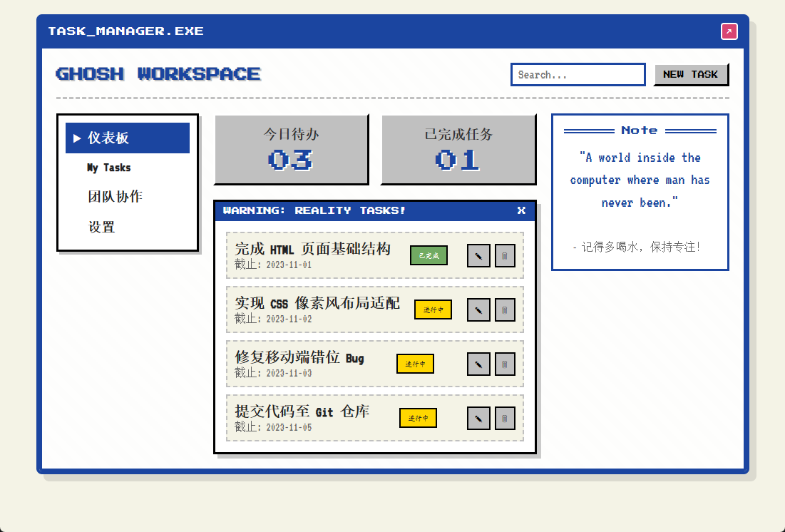
Task: Delete the 实现 CSS 像素风布局适配 task
Action: pos(505,310)
